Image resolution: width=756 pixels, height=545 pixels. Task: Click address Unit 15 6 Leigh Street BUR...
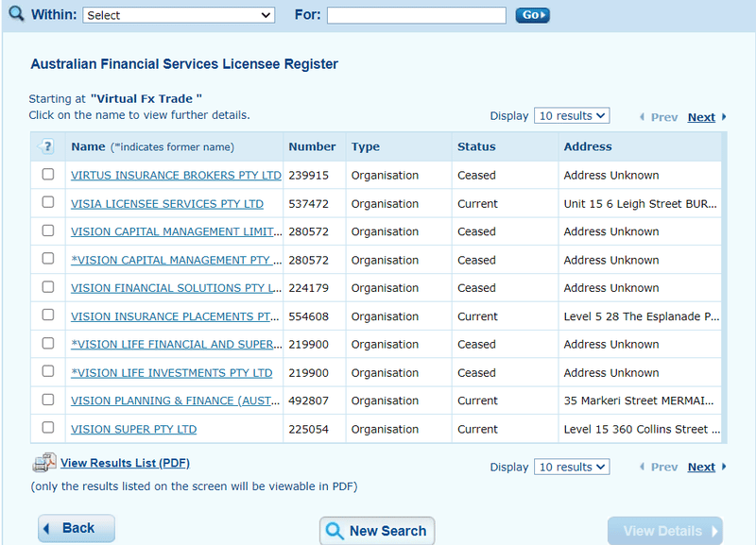(x=641, y=204)
